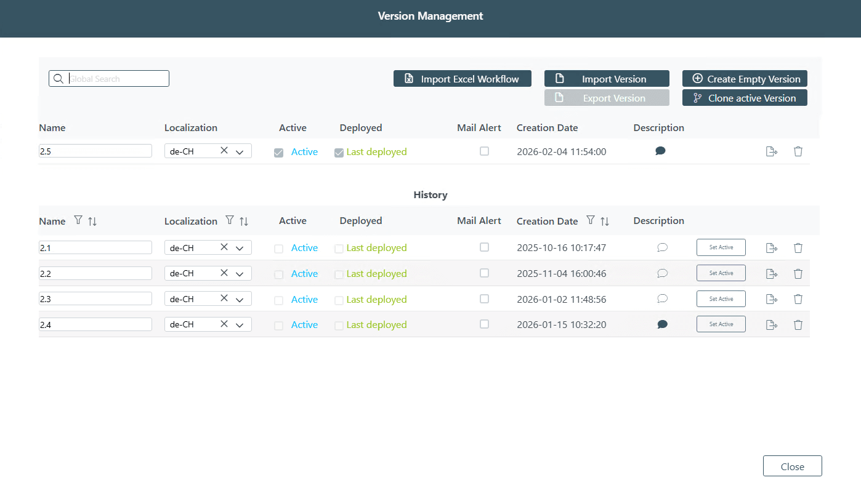Screen dimensions: 861x504
Task: Delete version 2.3 using the trash icon
Action: point(798,298)
